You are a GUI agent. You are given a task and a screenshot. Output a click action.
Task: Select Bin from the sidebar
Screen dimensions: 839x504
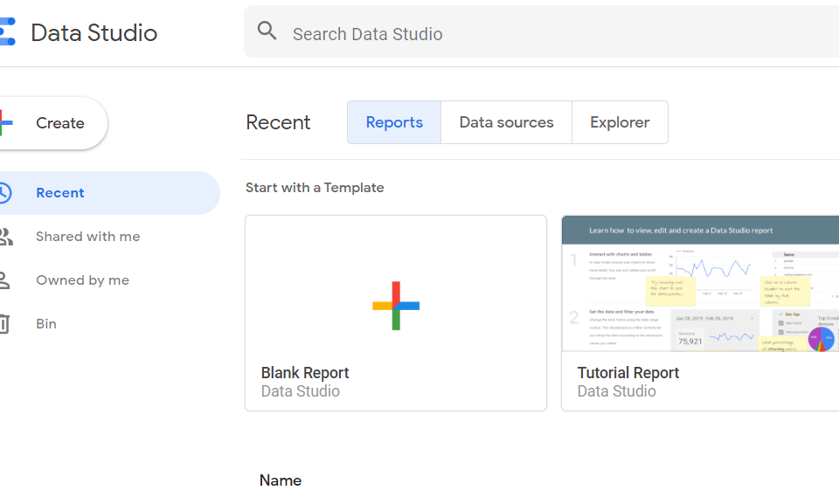[45, 323]
